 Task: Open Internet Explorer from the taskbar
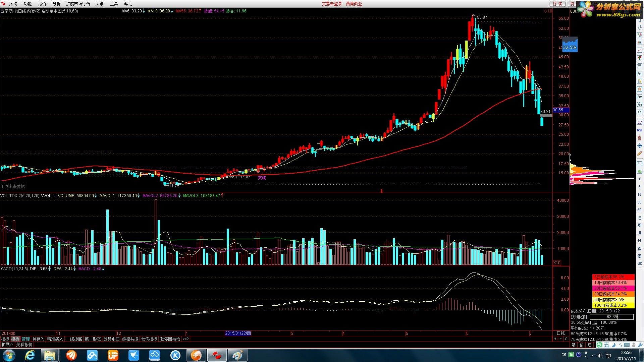(x=30, y=355)
